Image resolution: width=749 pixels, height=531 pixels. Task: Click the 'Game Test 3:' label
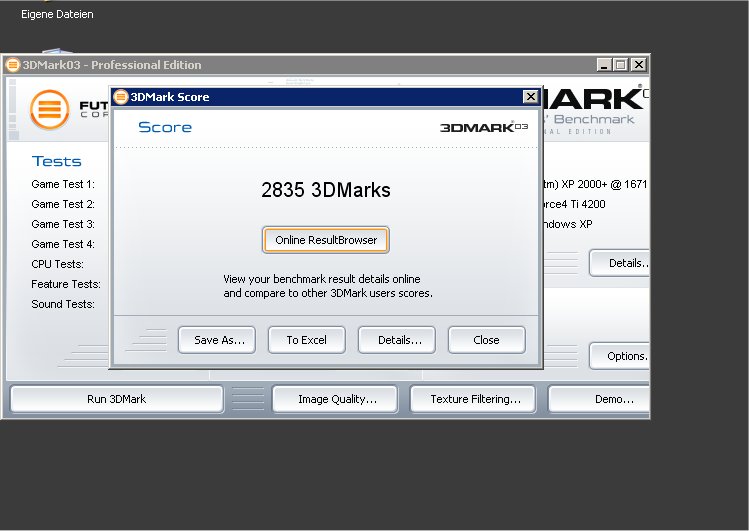[63, 224]
